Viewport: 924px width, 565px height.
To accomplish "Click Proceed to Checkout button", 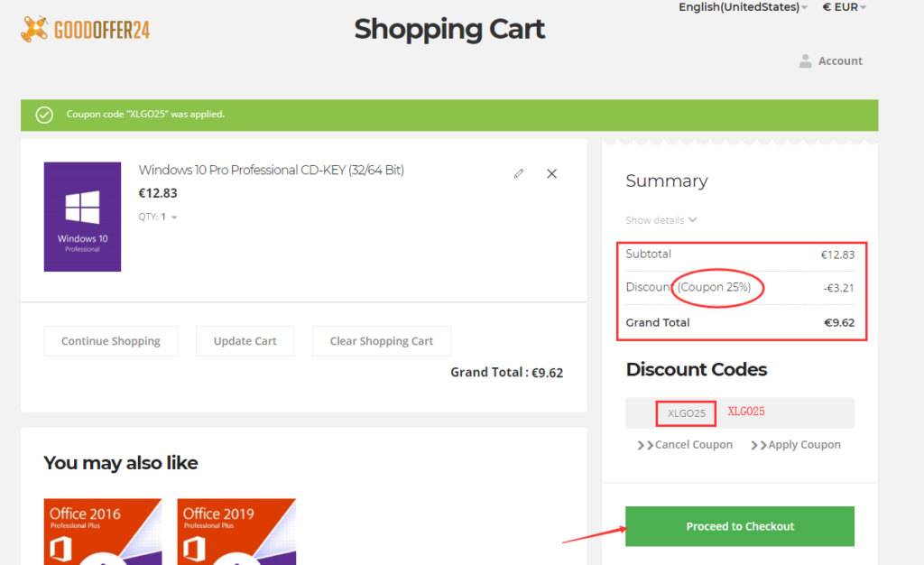I will pyautogui.click(x=740, y=526).
